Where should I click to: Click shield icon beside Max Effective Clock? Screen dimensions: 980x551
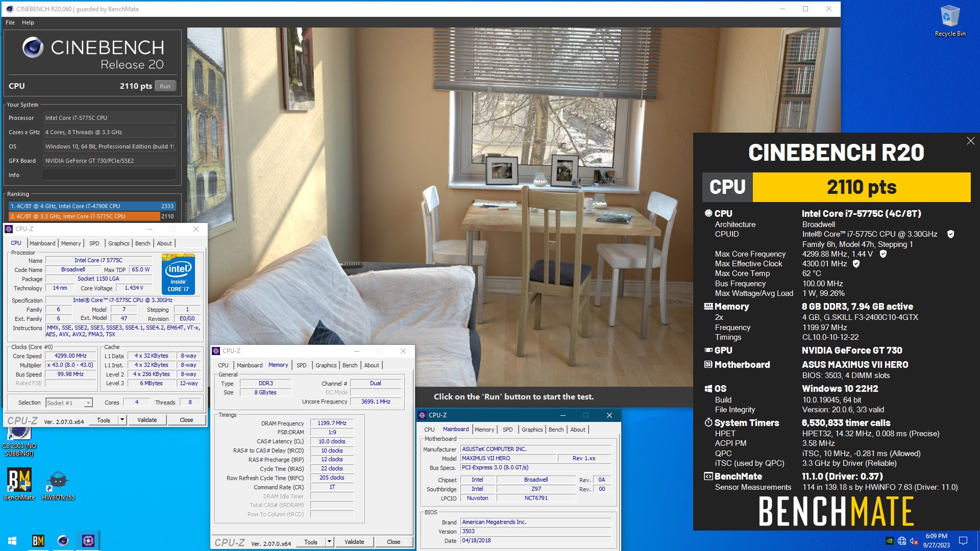[x=856, y=264]
